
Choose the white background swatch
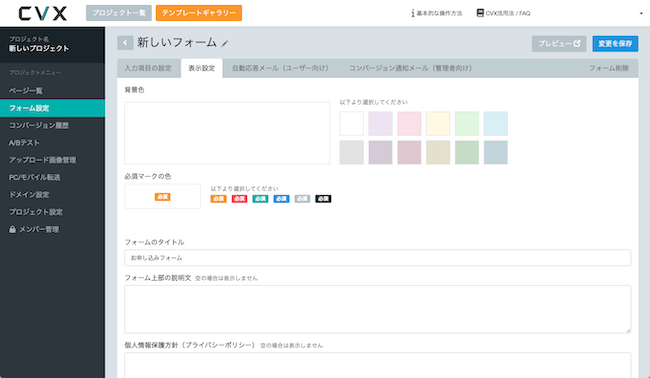[x=352, y=124]
